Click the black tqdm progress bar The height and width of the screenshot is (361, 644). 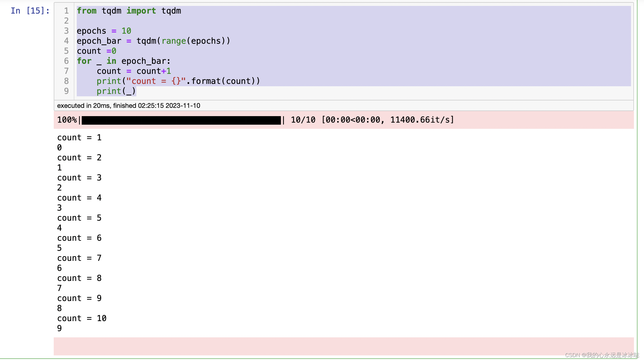pos(181,120)
